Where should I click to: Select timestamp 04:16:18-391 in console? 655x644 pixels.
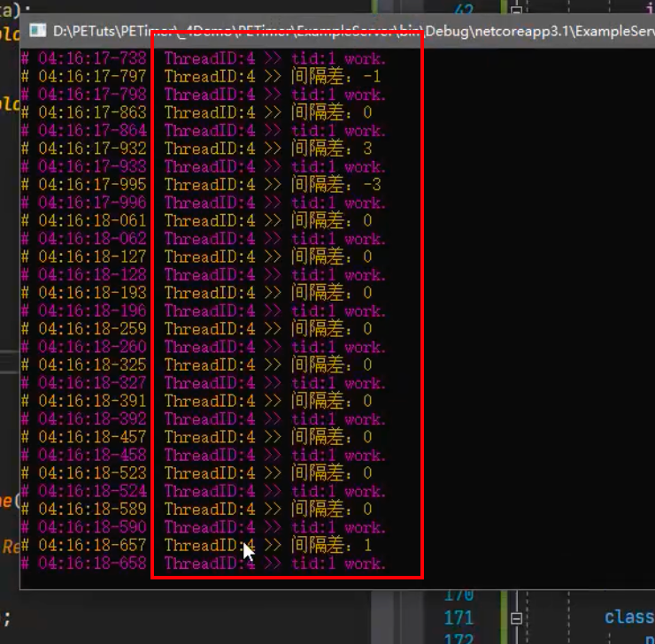(92, 401)
